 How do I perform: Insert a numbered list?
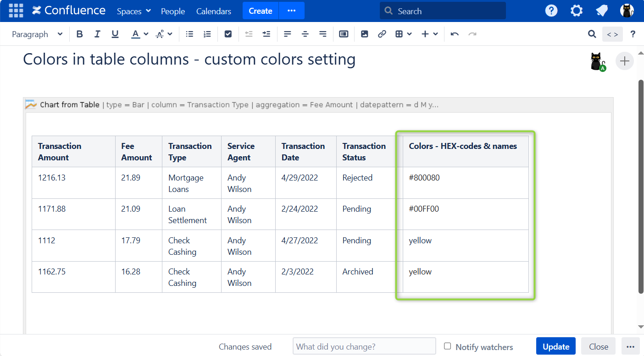207,34
